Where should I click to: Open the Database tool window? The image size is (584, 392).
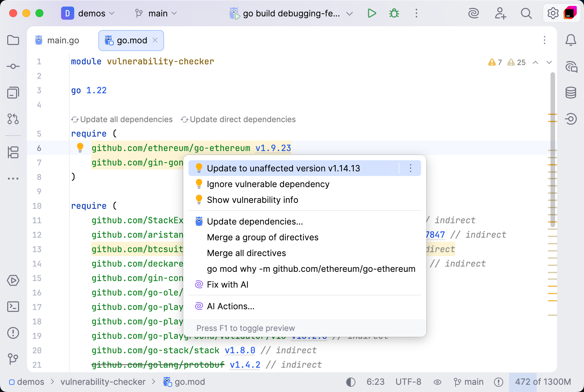[x=571, y=93]
